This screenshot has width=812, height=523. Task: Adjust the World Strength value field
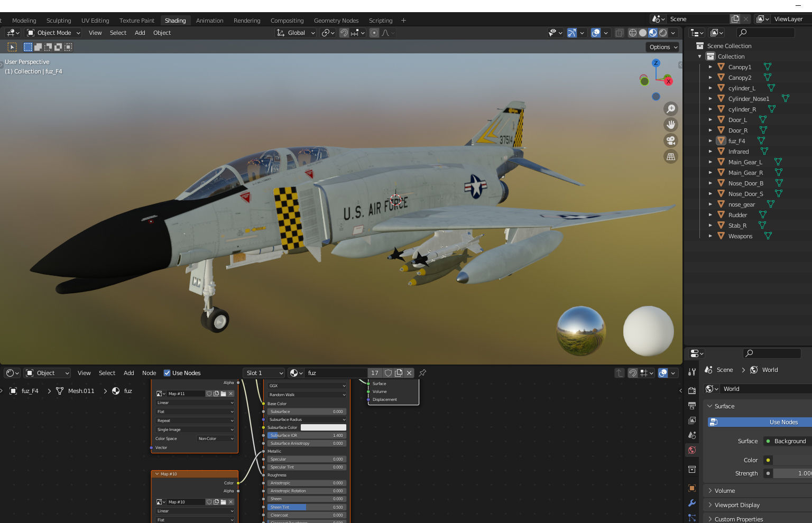(792, 473)
